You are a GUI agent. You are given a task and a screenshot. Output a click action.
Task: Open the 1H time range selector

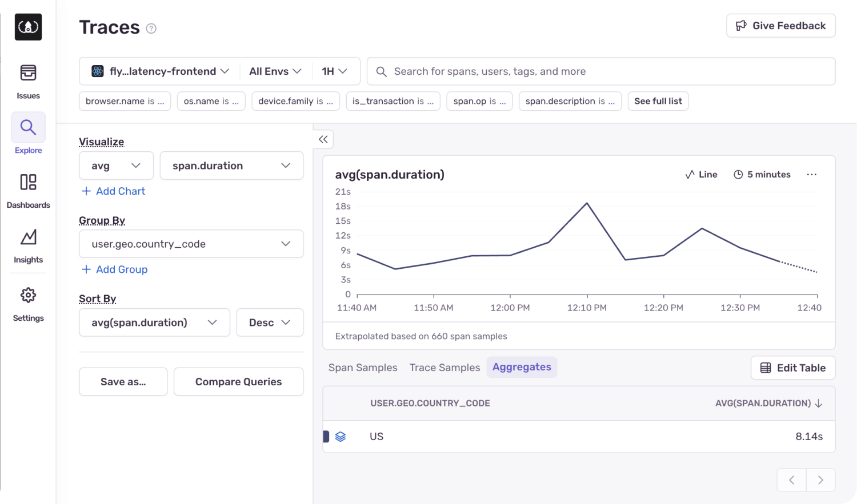pos(335,71)
